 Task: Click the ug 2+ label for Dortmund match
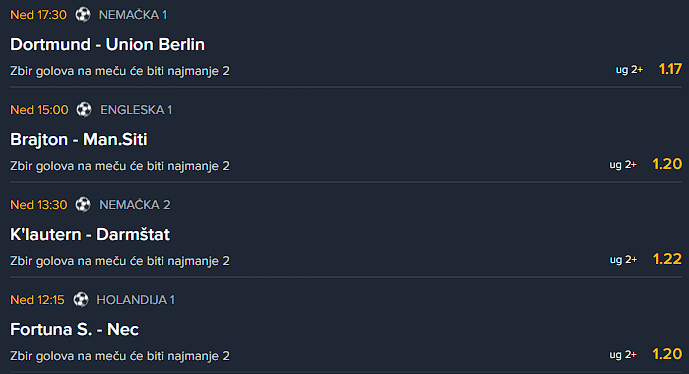click(x=629, y=69)
